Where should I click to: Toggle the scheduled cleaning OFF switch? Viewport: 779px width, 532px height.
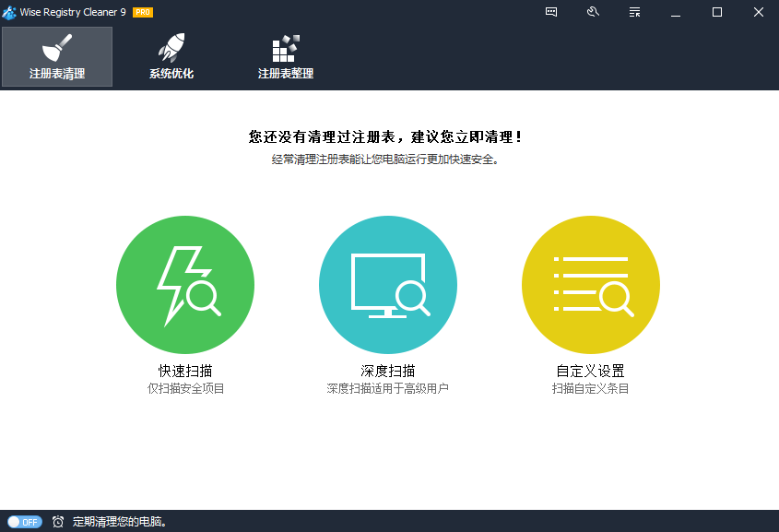pyautogui.click(x=24, y=522)
